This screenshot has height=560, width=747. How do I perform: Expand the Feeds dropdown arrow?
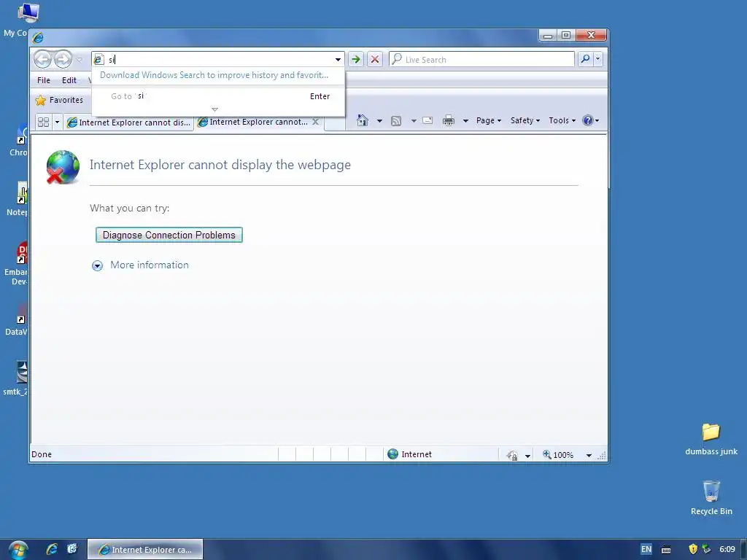coord(414,121)
